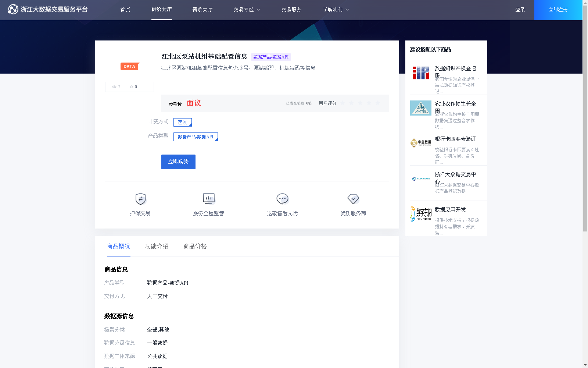
Task: Click the 人工交付 delivery value
Action: [157, 296]
